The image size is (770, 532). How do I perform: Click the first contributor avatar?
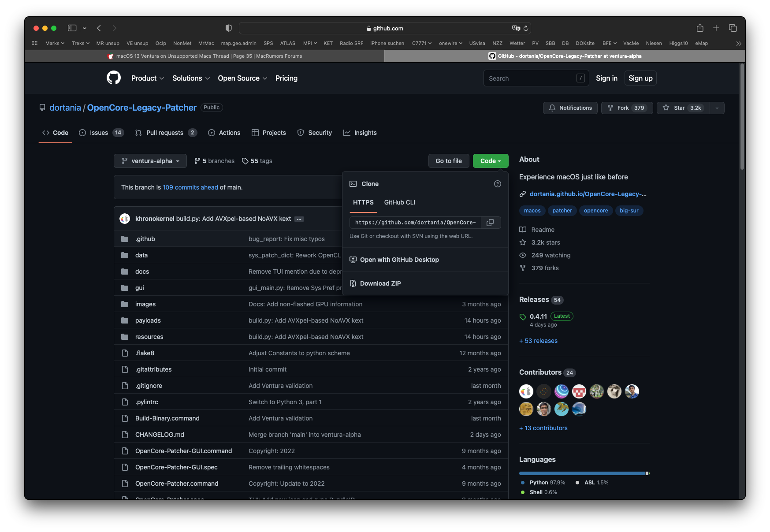[526, 391]
